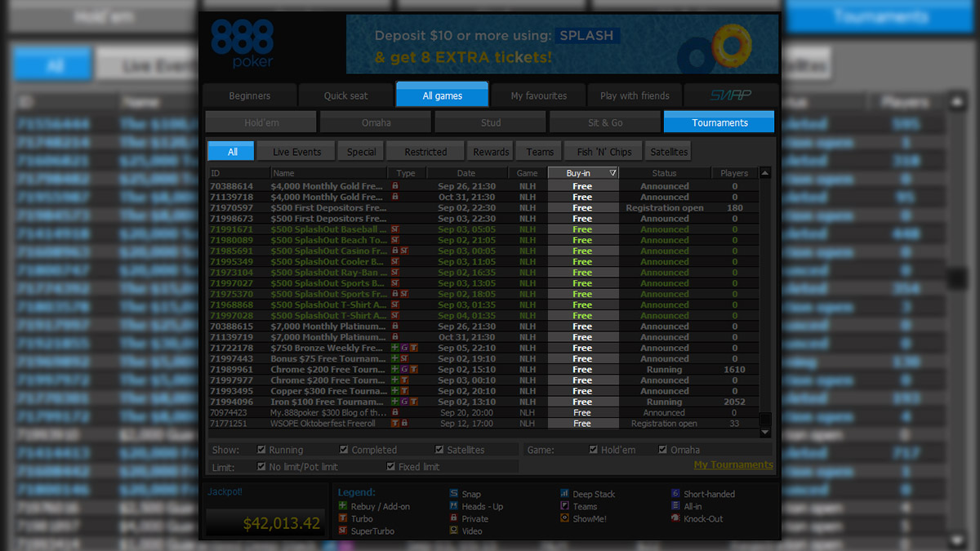Click the tournament list scrollbar down arrow
This screenshot has height=551, width=980.
tap(764, 431)
